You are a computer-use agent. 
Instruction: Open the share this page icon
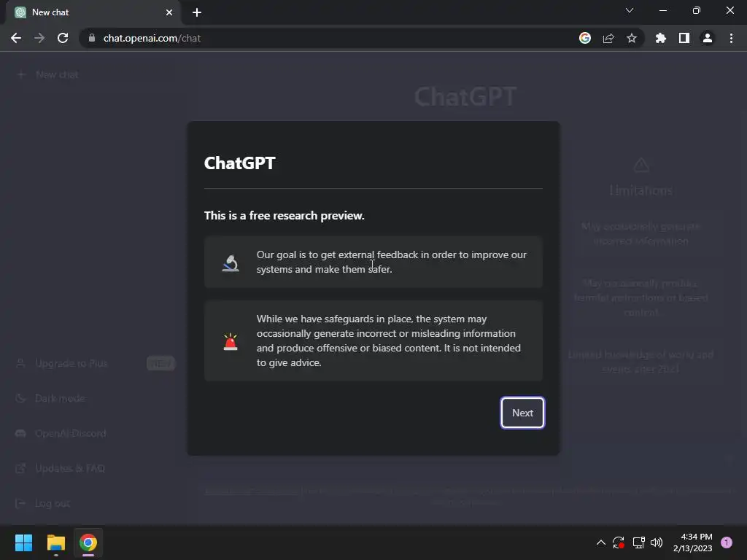[x=608, y=38]
